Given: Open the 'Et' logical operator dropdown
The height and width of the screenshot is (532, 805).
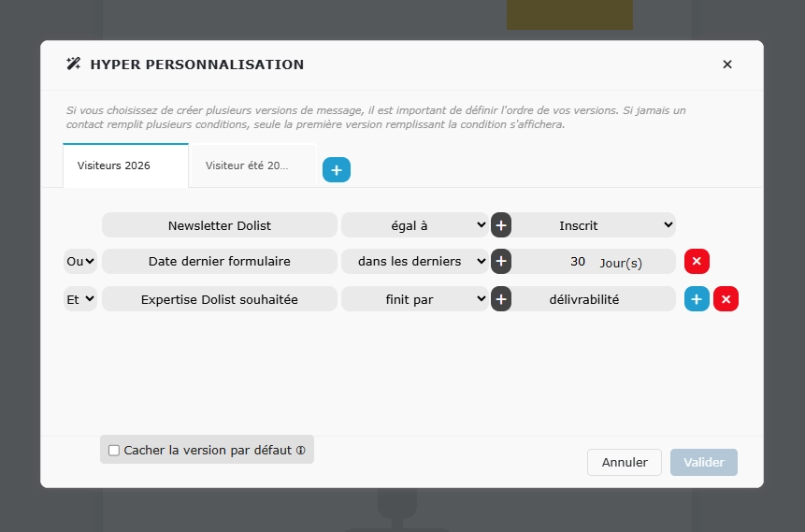Looking at the screenshot, I should pos(80,299).
